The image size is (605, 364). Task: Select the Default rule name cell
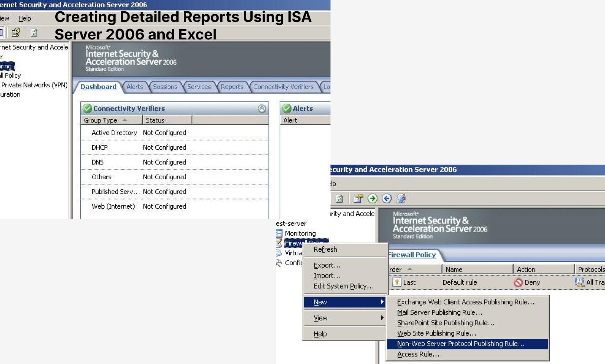(460, 282)
